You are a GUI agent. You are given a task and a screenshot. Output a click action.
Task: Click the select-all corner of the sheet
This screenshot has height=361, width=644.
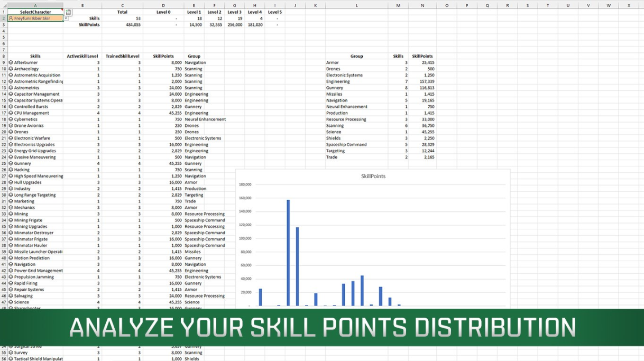pyautogui.click(x=4, y=5)
